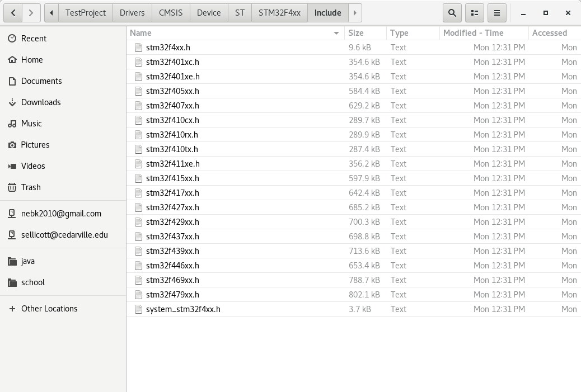Screen dimensions: 581x392
Task: Select the ST path segment
Action: point(240,13)
